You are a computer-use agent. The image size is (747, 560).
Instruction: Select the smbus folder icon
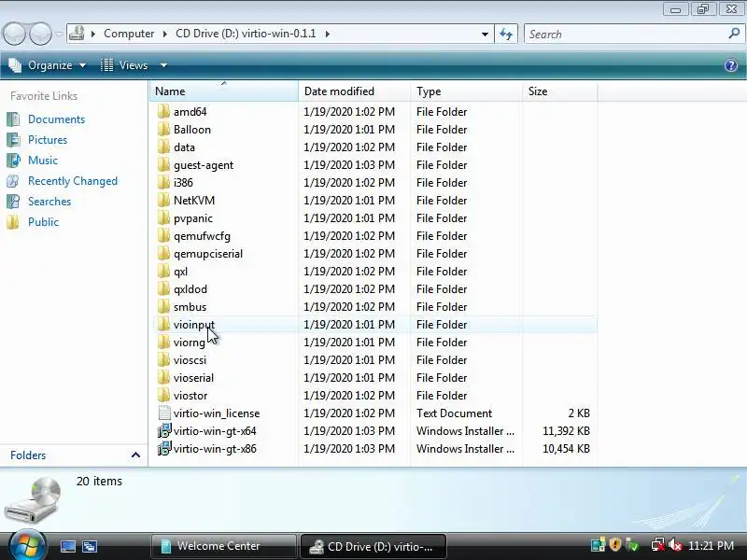click(163, 307)
